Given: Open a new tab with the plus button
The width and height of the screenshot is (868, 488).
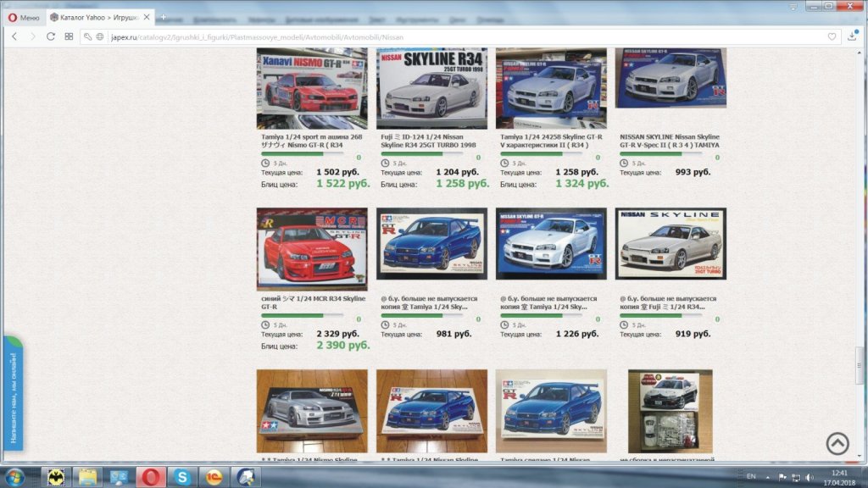Looking at the screenshot, I should pyautogui.click(x=163, y=17).
